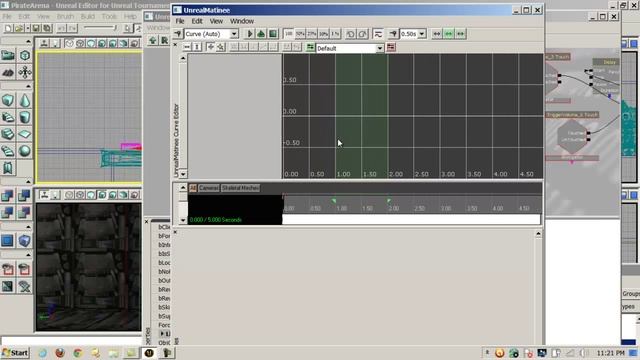Select curve editor pan mode icon
The height and width of the screenshot is (360, 640).
[x=211, y=47]
